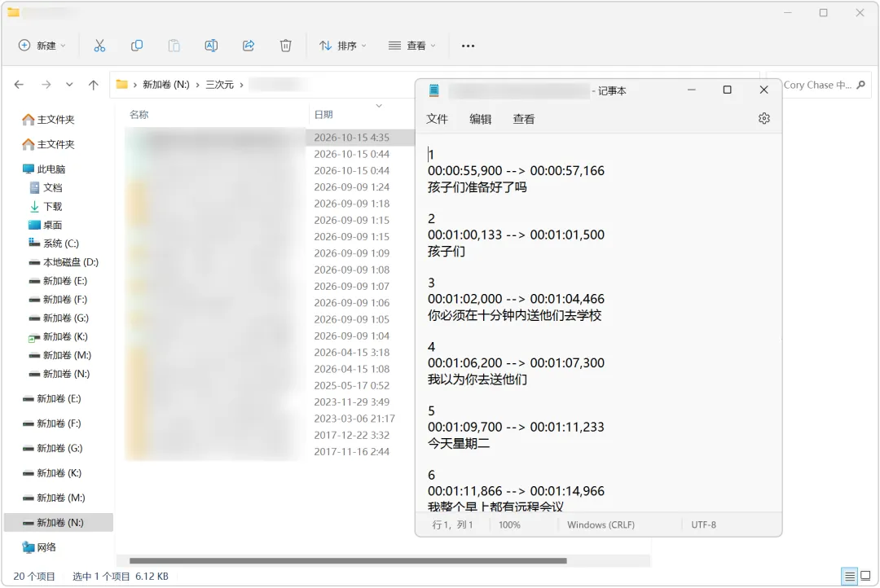Screen dimensions: 880x588
Task: Click the folder icon in Explorer title bar
Action: 14,12
